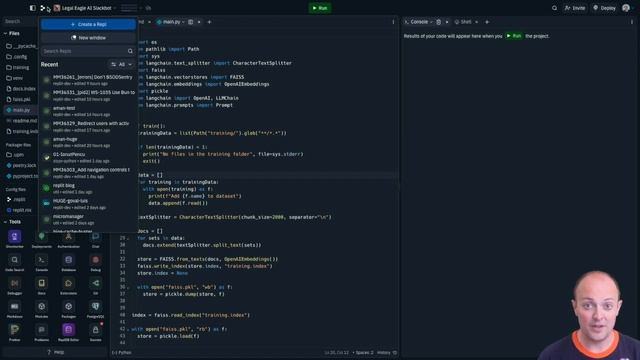The image size is (640, 360).
Task: Toggle the sidebar panel icon in header
Action: (x=33, y=8)
